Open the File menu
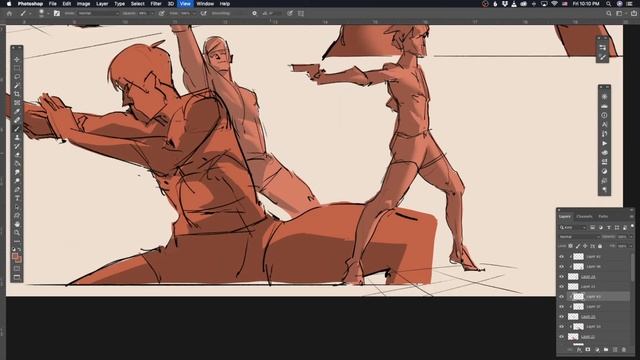The width and height of the screenshot is (640, 360). click(53, 4)
